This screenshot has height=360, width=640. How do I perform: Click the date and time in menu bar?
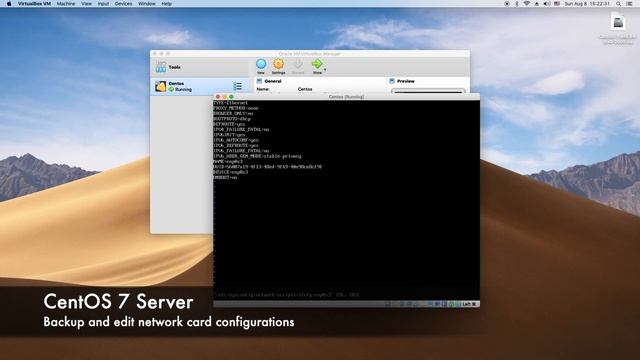coord(587,4)
